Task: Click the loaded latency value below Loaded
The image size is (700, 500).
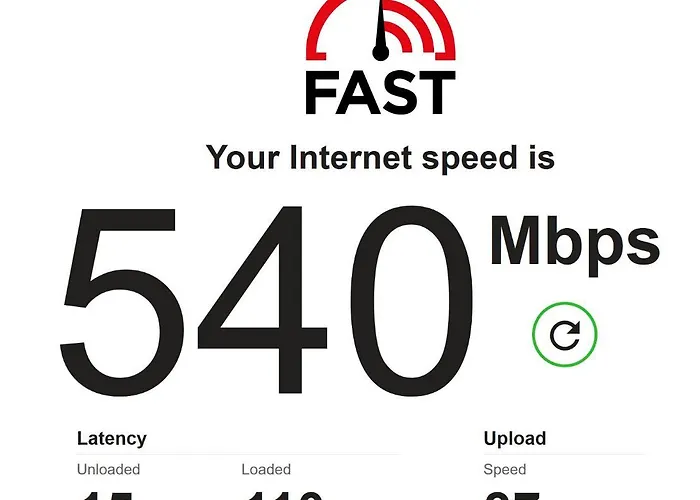Action: 283,496
